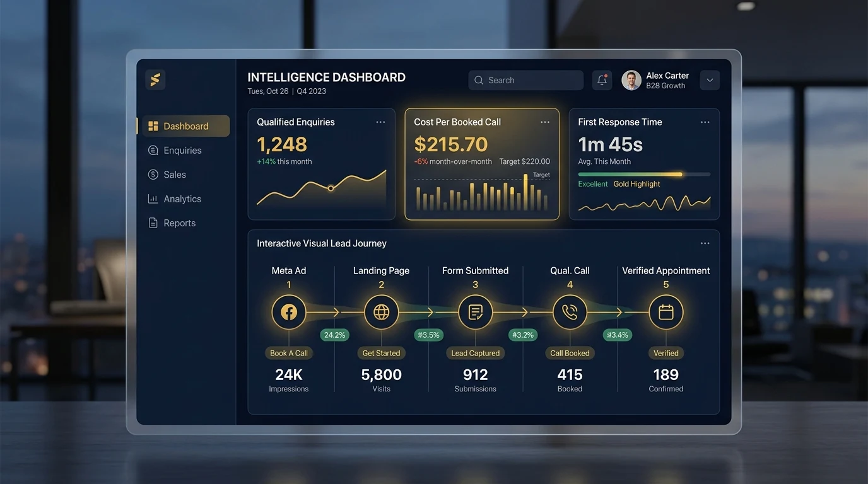868x484 pixels.
Task: Click the Lead Captured pill
Action: click(x=476, y=353)
